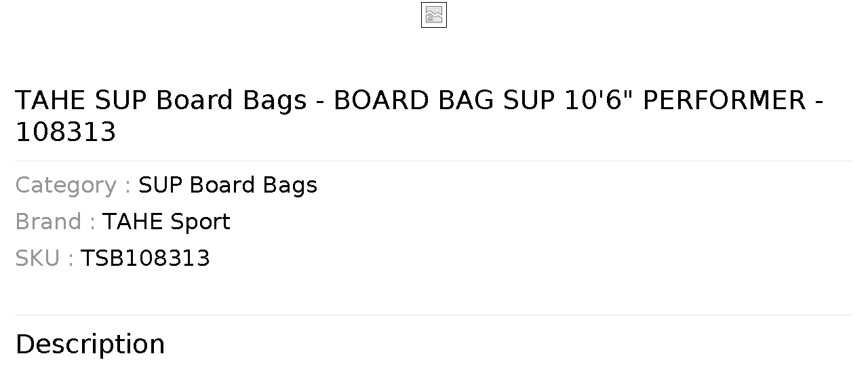Select the TSB108313 SKU value
868x375 pixels.
145,258
